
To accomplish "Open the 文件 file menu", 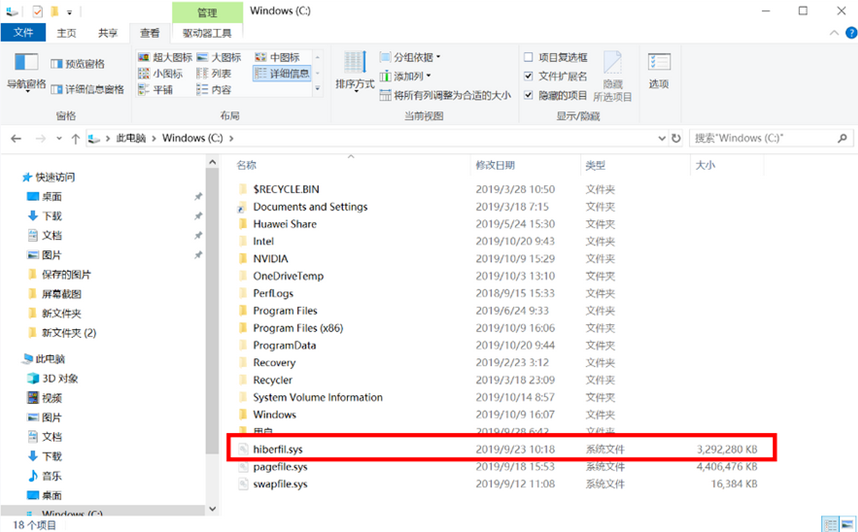I will tap(23, 33).
